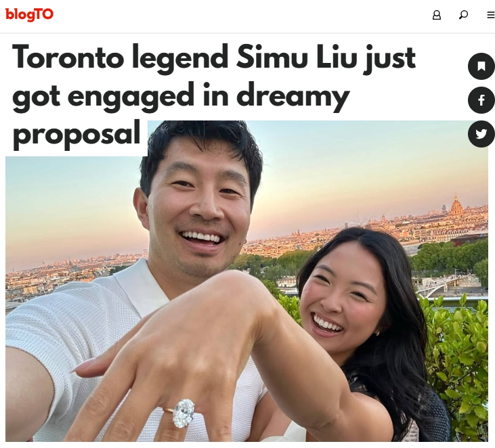The height and width of the screenshot is (448, 495).
Task: Share the article on Twitter
Action: click(x=481, y=134)
